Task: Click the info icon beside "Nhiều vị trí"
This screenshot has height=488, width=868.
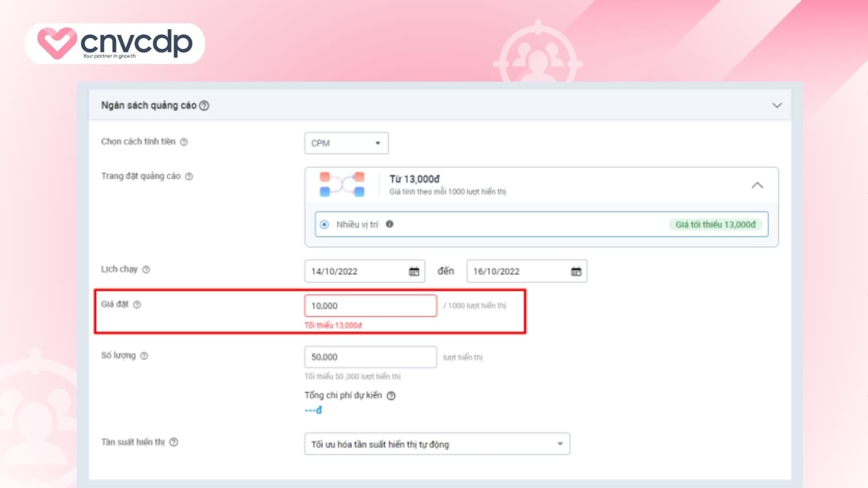Action: pyautogui.click(x=390, y=224)
